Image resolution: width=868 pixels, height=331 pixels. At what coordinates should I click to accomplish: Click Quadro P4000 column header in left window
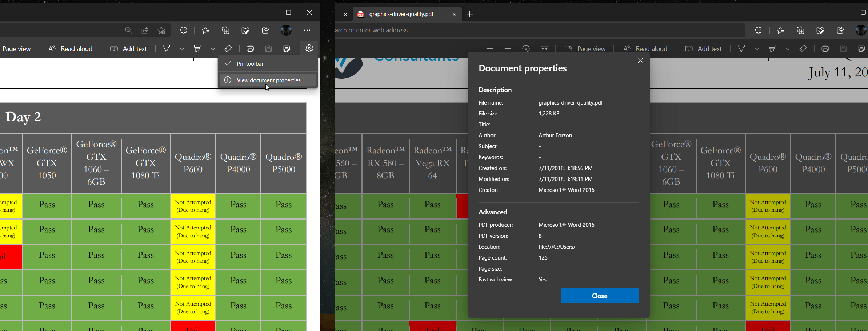point(238,163)
